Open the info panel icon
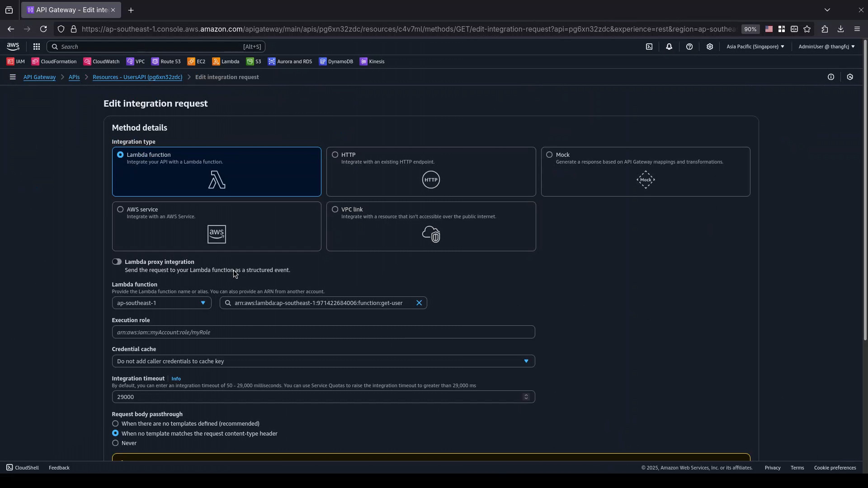This screenshot has height=488, width=868. 831,77
